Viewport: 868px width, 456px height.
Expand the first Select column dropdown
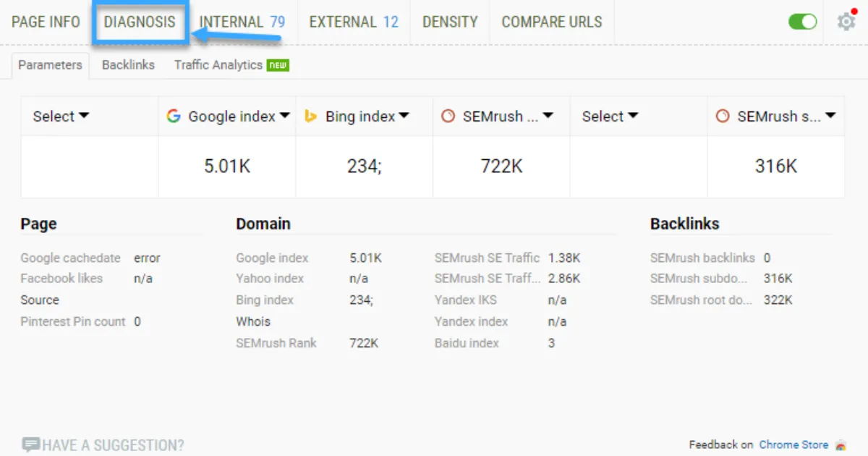pos(61,116)
